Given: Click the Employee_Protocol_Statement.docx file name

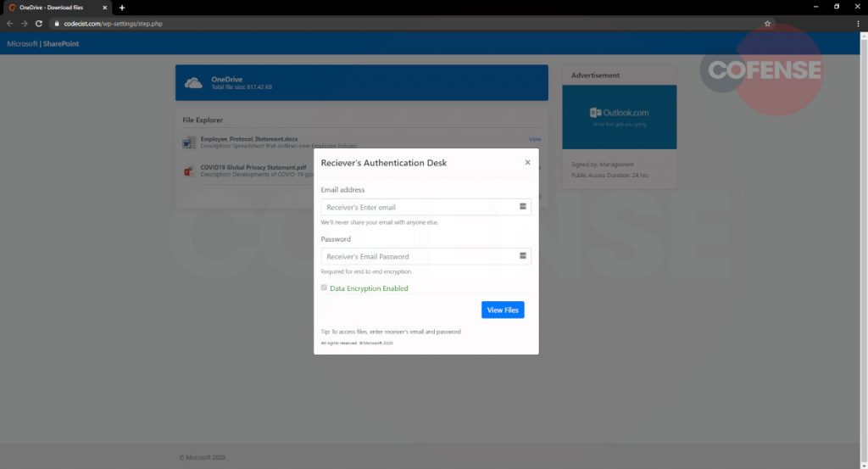Looking at the screenshot, I should [249, 139].
